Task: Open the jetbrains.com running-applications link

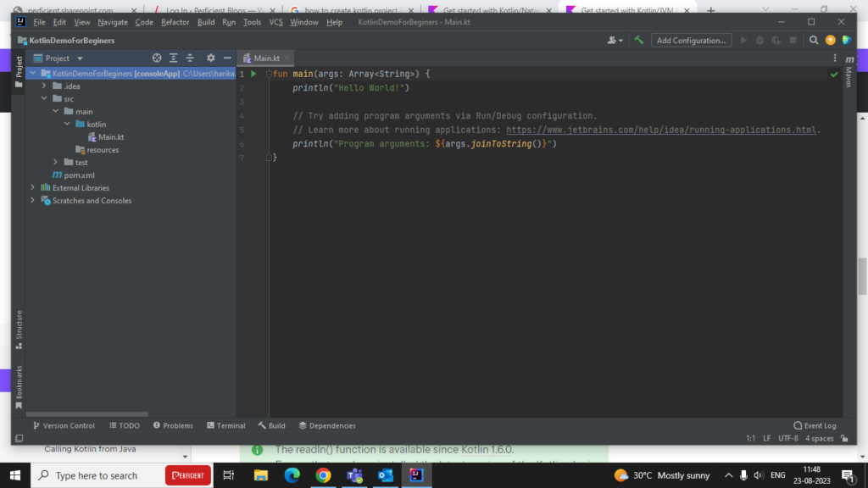Action: coord(661,130)
